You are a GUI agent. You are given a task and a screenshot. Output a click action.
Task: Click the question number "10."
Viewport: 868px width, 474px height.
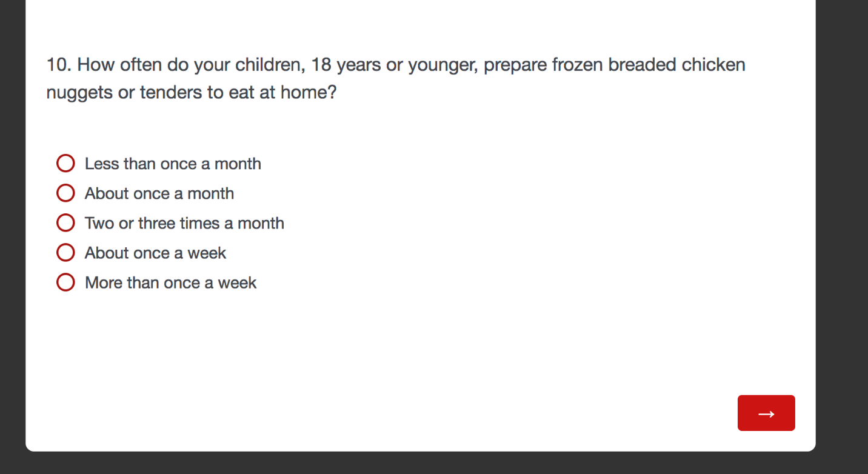click(x=59, y=65)
